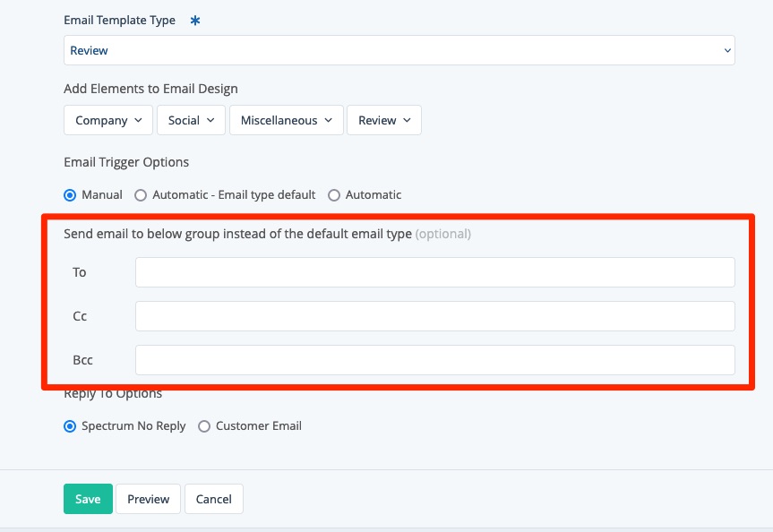Focus the Cc recipients input field
Viewport: 773px width, 532px height.
(x=434, y=316)
